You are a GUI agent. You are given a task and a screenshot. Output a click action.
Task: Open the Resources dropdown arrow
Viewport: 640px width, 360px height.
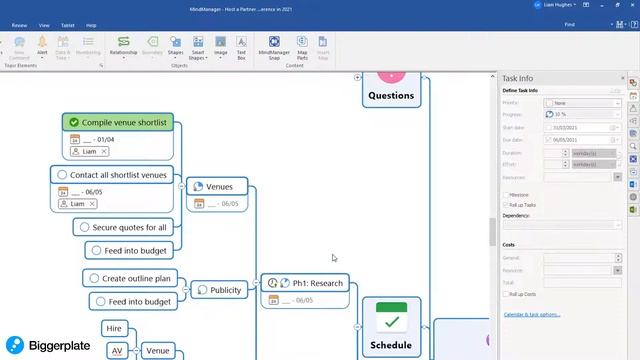[618, 177]
